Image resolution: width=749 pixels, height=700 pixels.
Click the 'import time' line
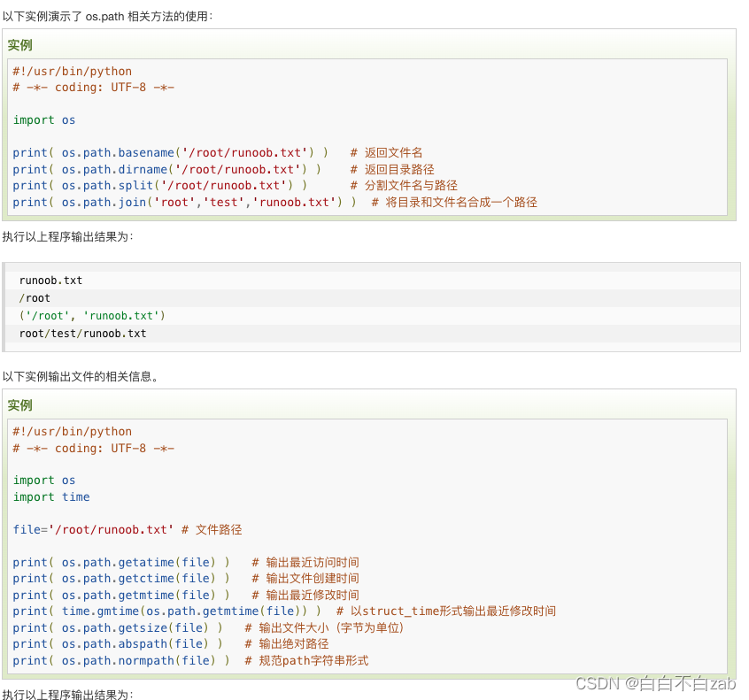point(51,496)
